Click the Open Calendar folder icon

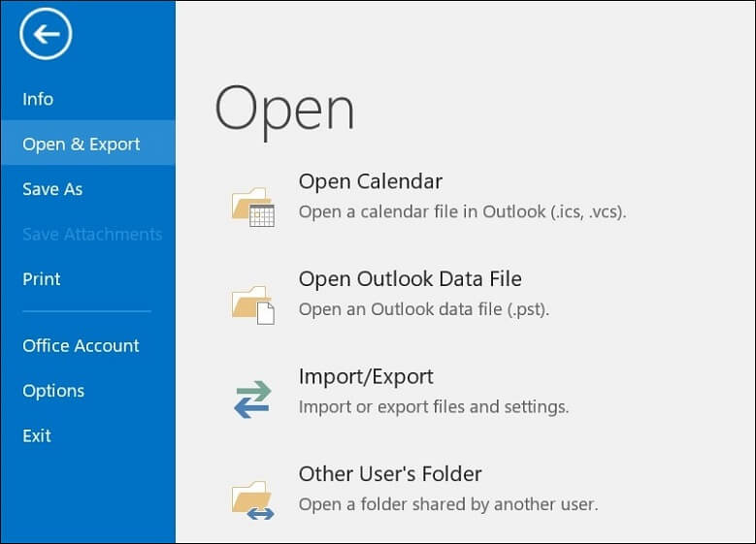click(x=253, y=208)
